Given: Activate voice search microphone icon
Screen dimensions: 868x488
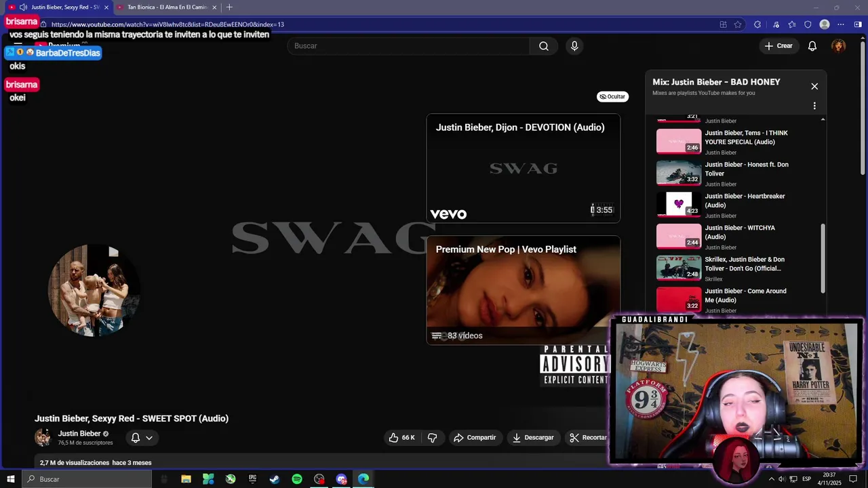Looking at the screenshot, I should click(x=574, y=46).
